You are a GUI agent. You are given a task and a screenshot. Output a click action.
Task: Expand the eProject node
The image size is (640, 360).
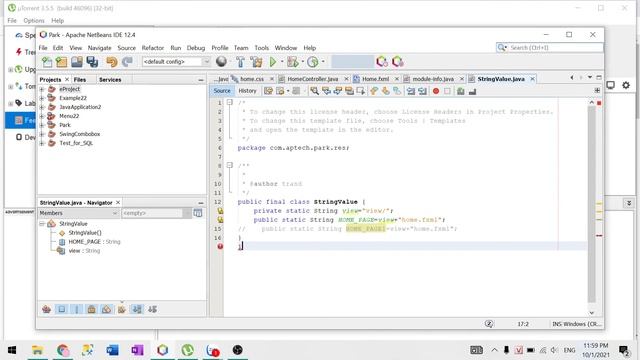(x=42, y=89)
